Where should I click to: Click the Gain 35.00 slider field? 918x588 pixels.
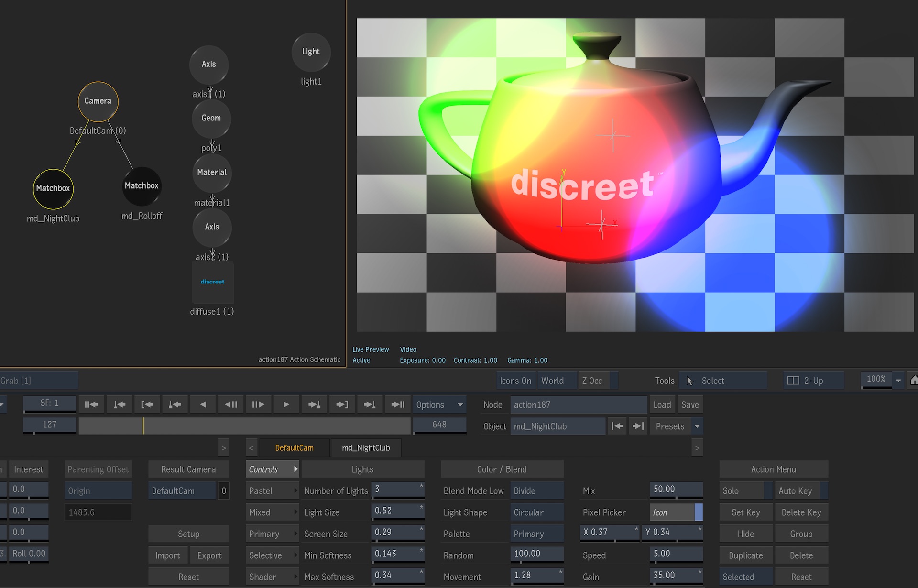(x=676, y=576)
